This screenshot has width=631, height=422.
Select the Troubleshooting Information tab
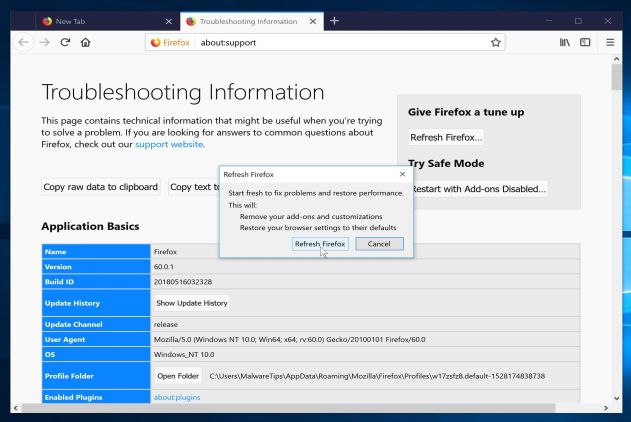[x=252, y=21]
